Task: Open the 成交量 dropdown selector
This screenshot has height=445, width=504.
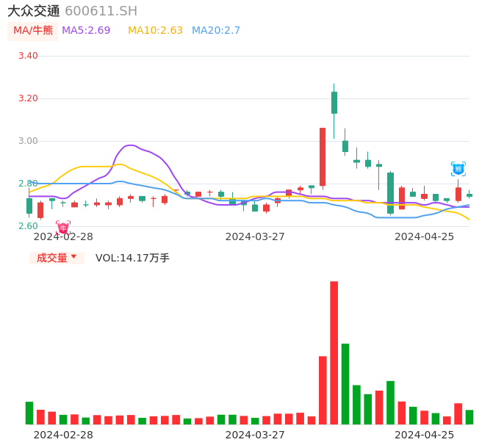Action: [57, 258]
